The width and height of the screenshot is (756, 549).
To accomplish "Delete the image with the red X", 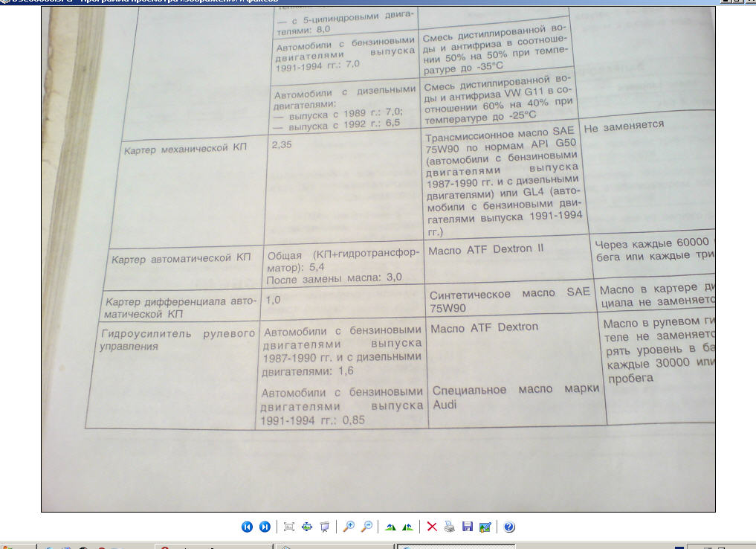I will tap(431, 527).
